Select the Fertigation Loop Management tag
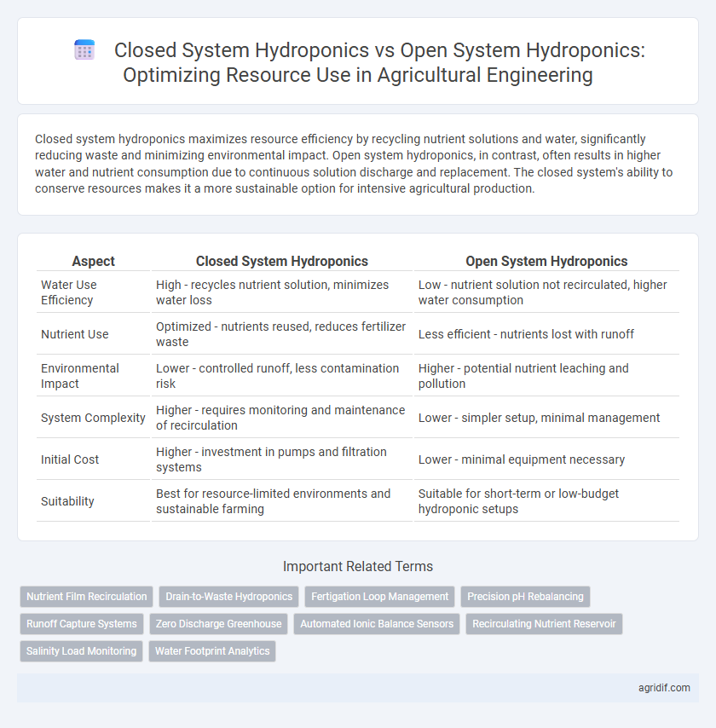 point(380,597)
